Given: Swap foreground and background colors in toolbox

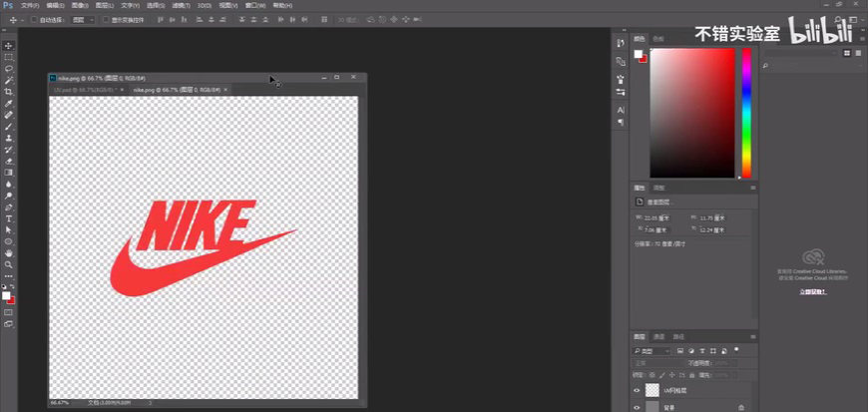Looking at the screenshot, I should 13,287.
